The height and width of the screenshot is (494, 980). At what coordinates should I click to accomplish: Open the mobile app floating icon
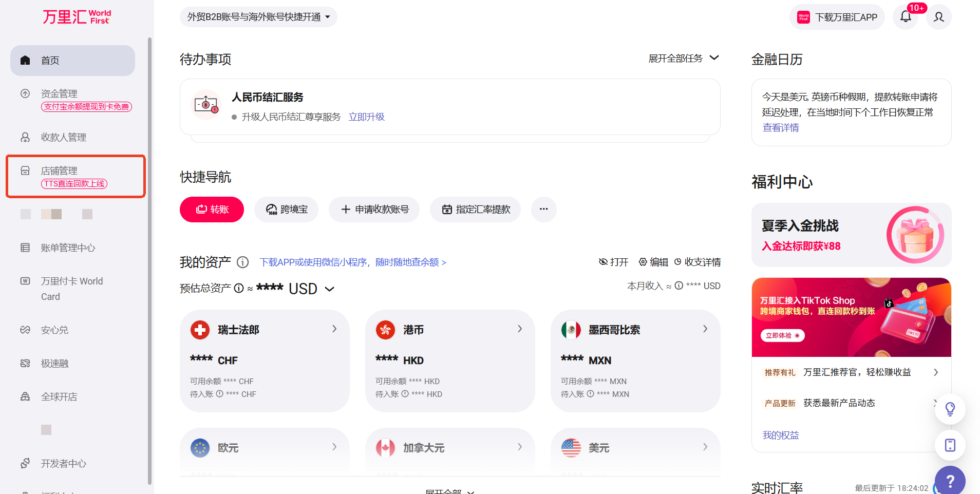(x=950, y=445)
